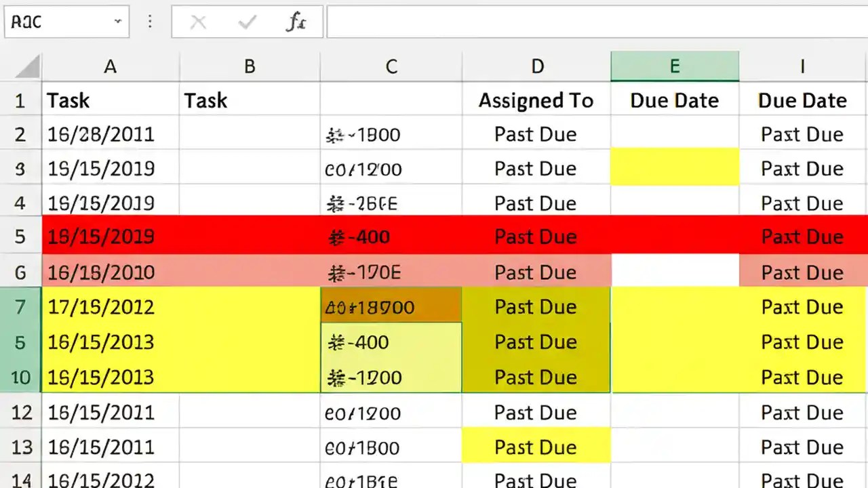Image resolution: width=868 pixels, height=488 pixels.
Task: Click the yellow Past Due cell in row 13
Action: point(536,447)
